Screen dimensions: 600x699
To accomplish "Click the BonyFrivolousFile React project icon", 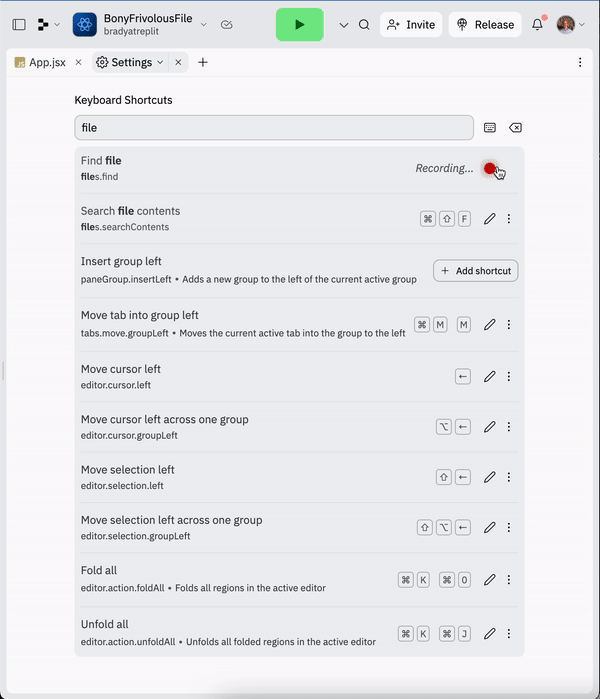I will pos(85,25).
